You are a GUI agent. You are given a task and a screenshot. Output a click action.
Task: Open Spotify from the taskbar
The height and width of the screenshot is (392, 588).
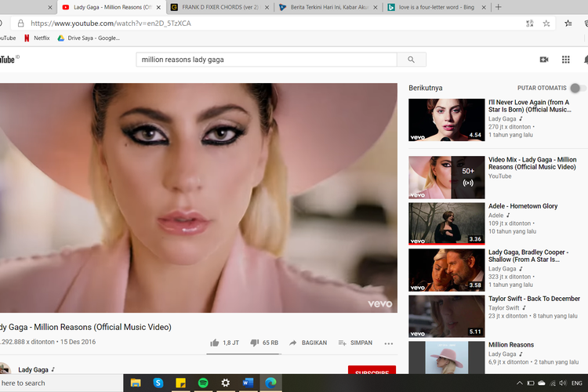tap(202, 383)
